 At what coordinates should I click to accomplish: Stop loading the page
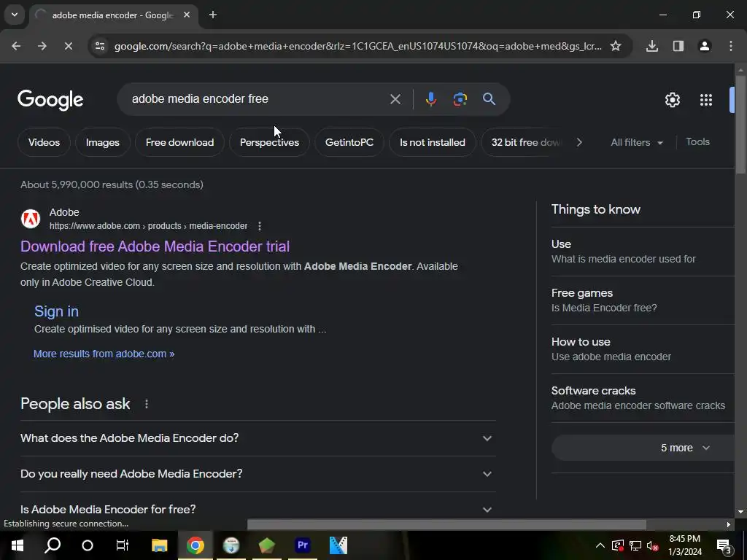pos(68,46)
